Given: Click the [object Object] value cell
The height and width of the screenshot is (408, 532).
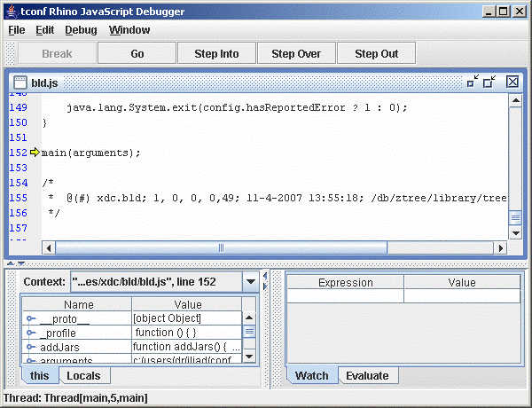Looking at the screenshot, I should point(187,318).
